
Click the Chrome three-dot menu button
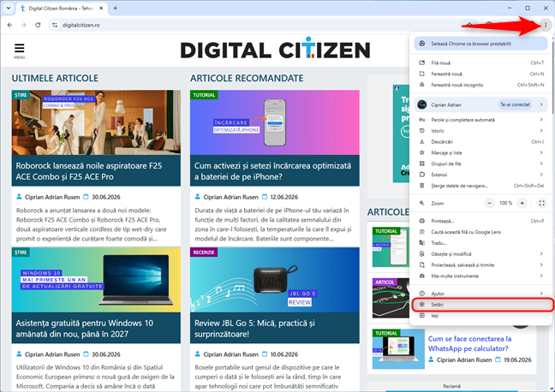[546, 25]
